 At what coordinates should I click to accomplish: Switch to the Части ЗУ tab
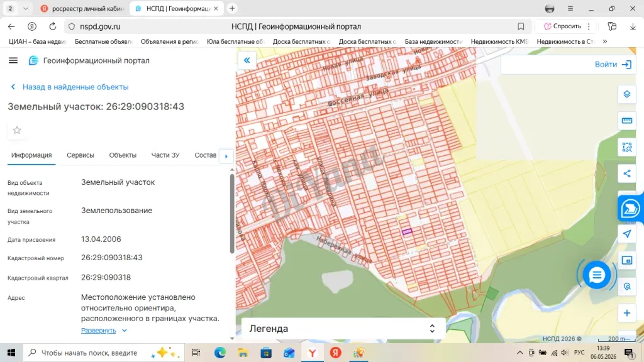point(165,155)
